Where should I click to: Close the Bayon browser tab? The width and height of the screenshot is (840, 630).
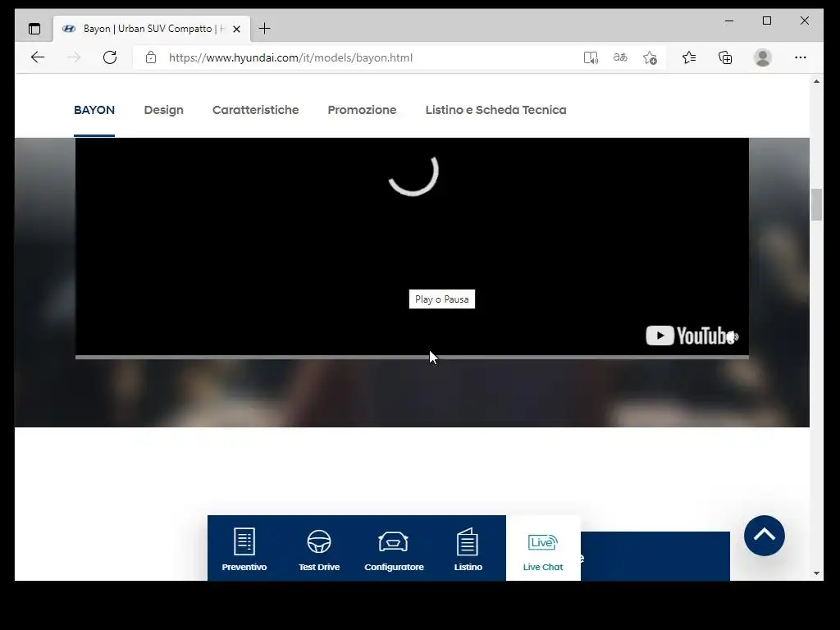pyautogui.click(x=236, y=29)
